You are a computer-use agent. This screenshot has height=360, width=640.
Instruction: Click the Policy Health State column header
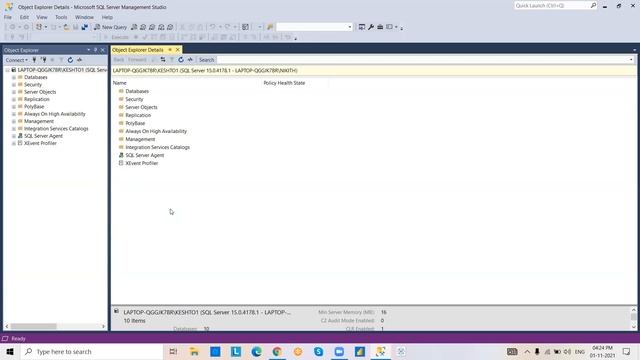tap(284, 83)
